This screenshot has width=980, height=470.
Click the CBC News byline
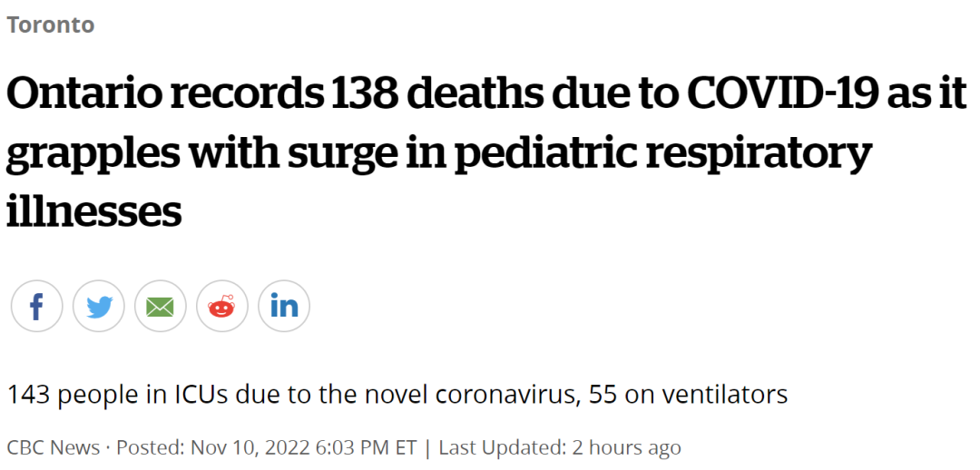(x=54, y=447)
